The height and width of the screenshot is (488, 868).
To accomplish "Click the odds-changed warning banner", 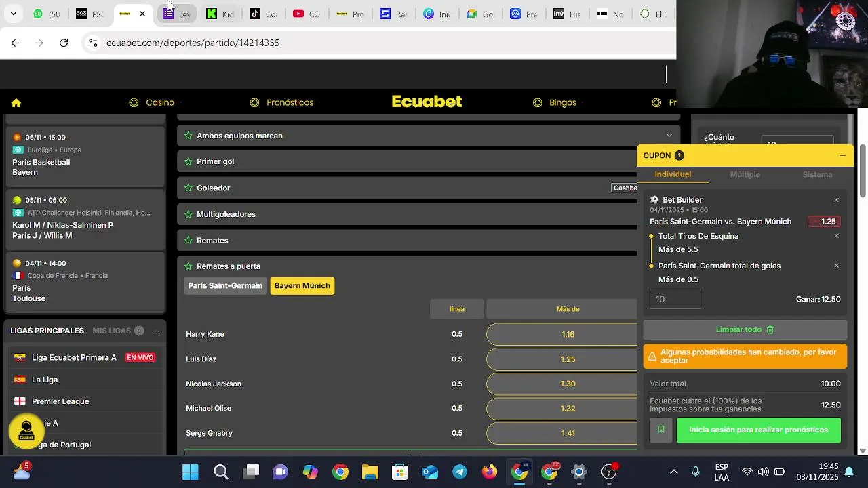I will coord(745,356).
